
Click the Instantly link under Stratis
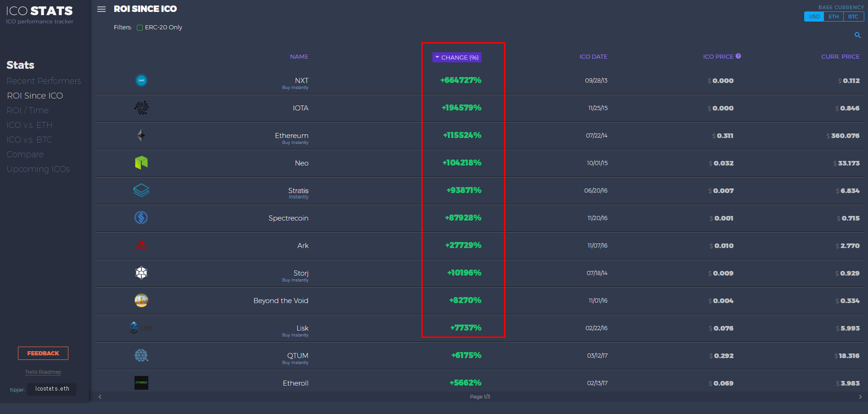tap(299, 197)
